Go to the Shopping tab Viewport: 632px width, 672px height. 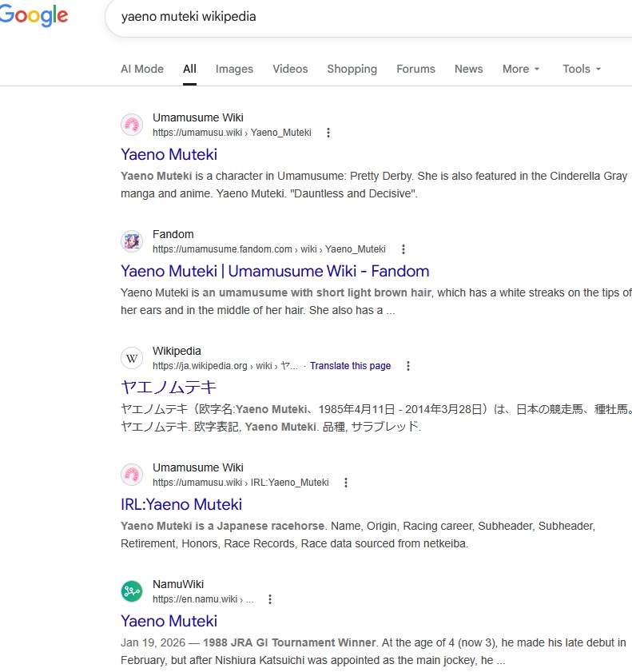click(x=352, y=69)
